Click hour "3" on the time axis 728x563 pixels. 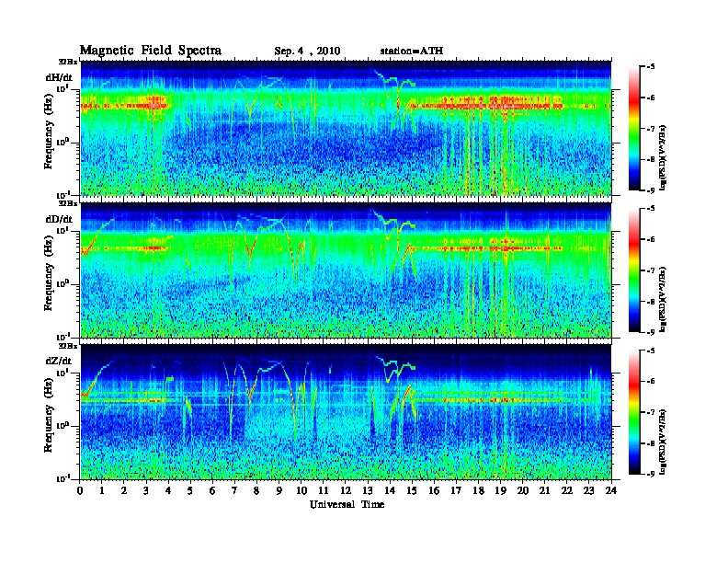click(146, 491)
